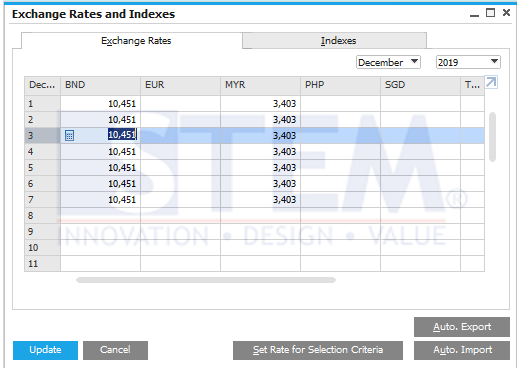
Task: Click the empty BND cell for day 8
Action: 100,216
